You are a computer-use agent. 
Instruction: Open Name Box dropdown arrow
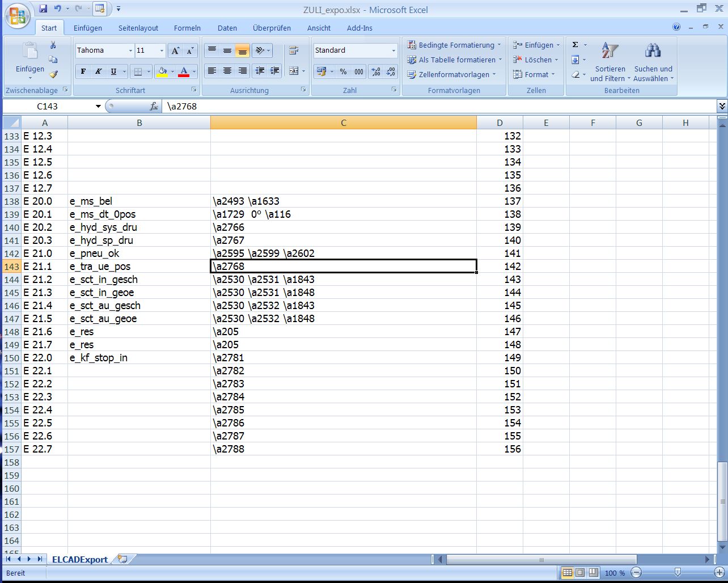click(x=98, y=106)
